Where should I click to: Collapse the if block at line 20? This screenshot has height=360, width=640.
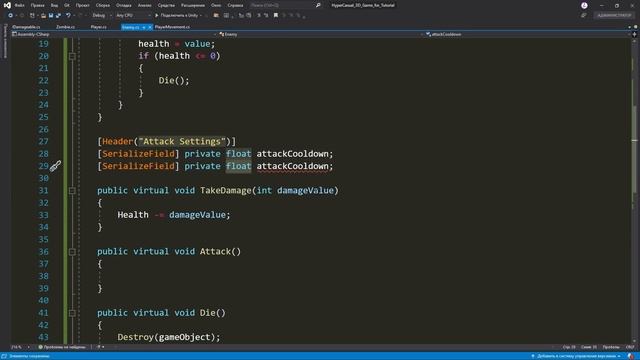tap(72, 56)
